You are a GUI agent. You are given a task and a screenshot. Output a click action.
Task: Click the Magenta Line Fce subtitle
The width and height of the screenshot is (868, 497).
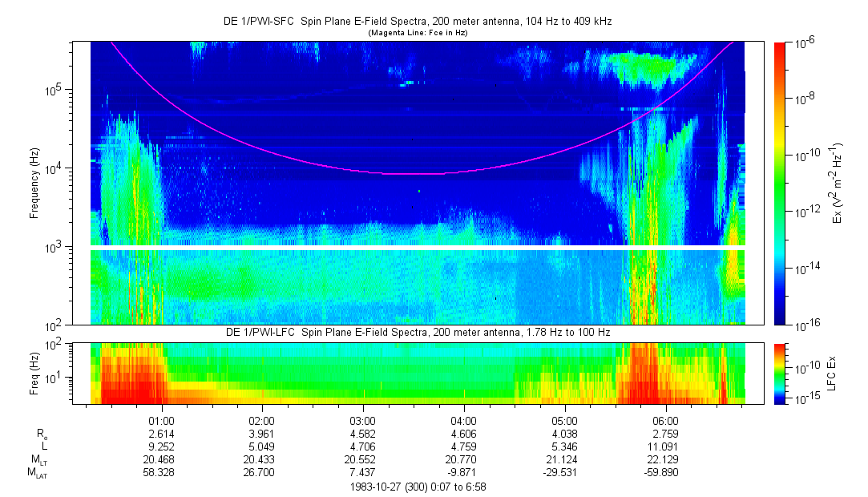[417, 33]
